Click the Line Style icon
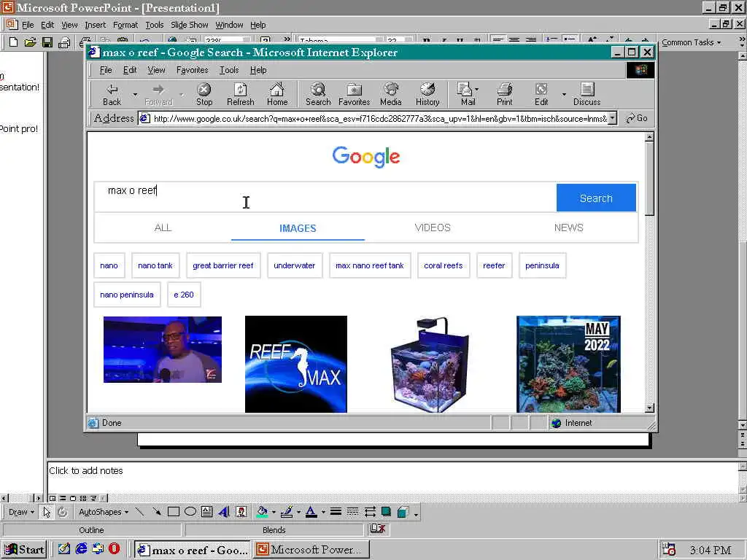The width and height of the screenshot is (747, 560). [x=336, y=512]
